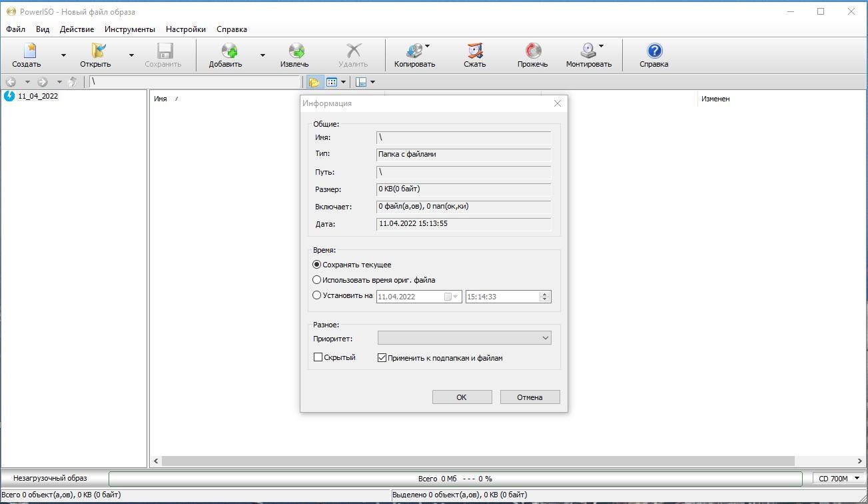Open the Инструменты menu
The image size is (868, 504).
point(130,29)
